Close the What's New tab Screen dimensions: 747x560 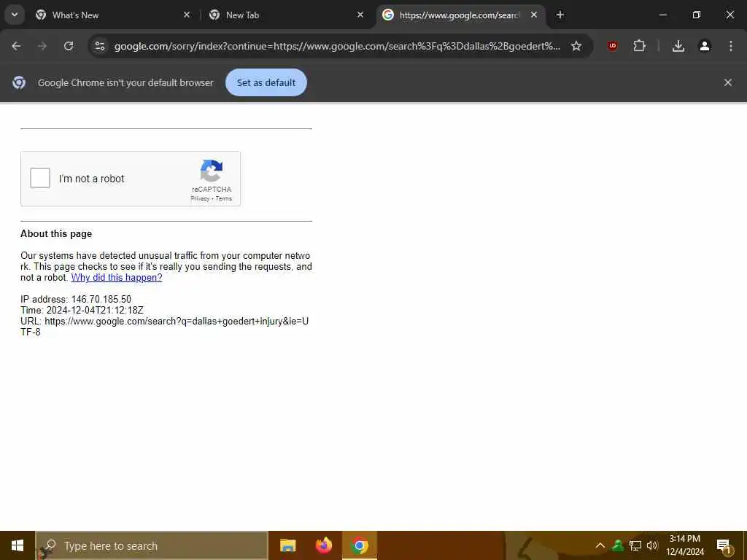pyautogui.click(x=187, y=15)
